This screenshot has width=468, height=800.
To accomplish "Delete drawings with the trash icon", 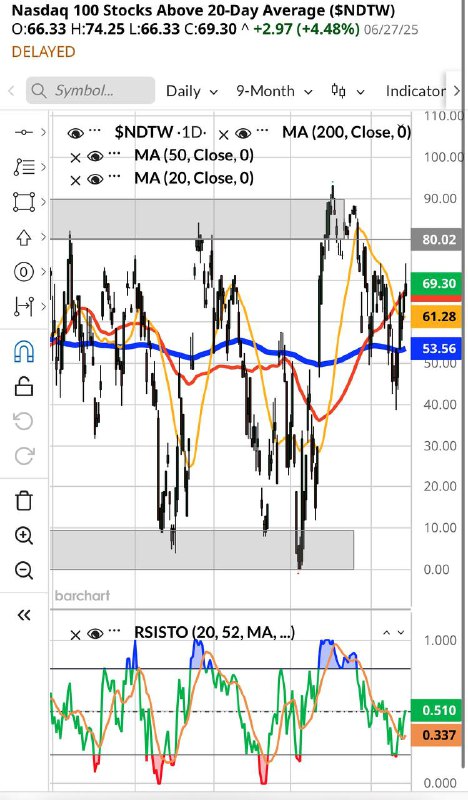I will click(24, 501).
